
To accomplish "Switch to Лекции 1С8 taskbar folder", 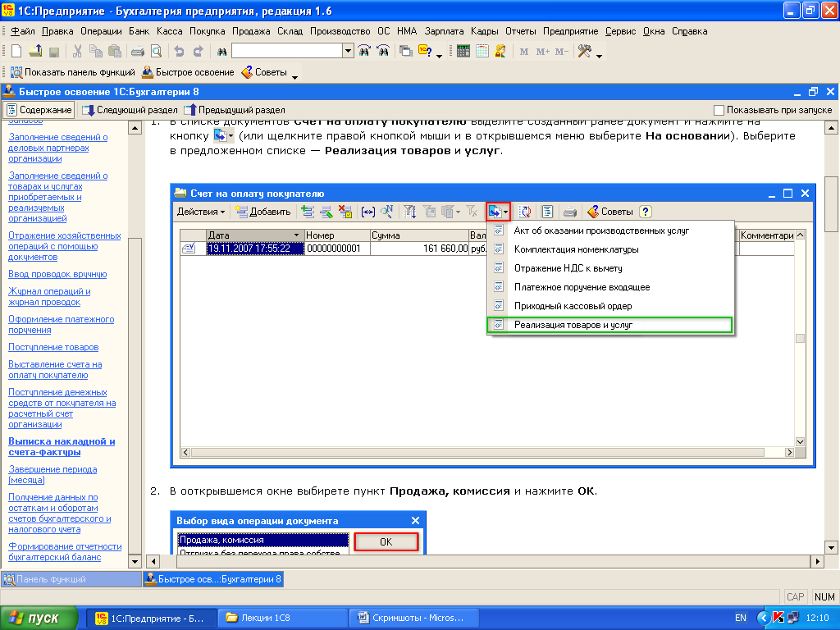I will 282,619.
